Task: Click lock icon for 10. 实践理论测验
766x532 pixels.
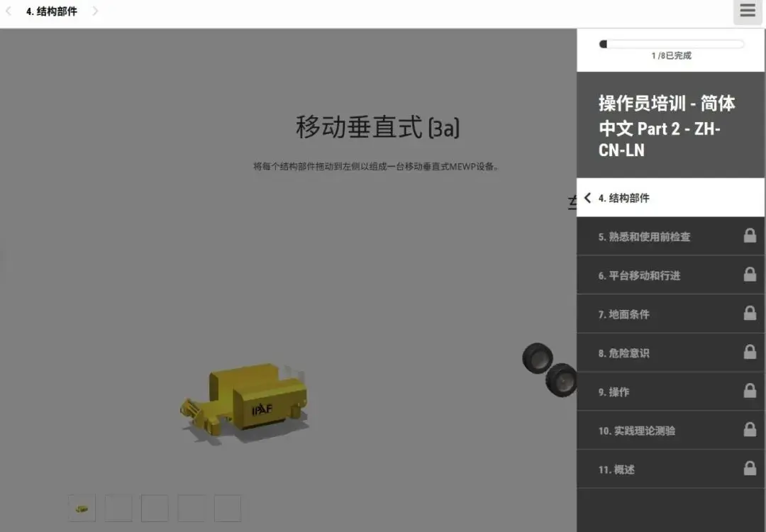Action: 750,429
